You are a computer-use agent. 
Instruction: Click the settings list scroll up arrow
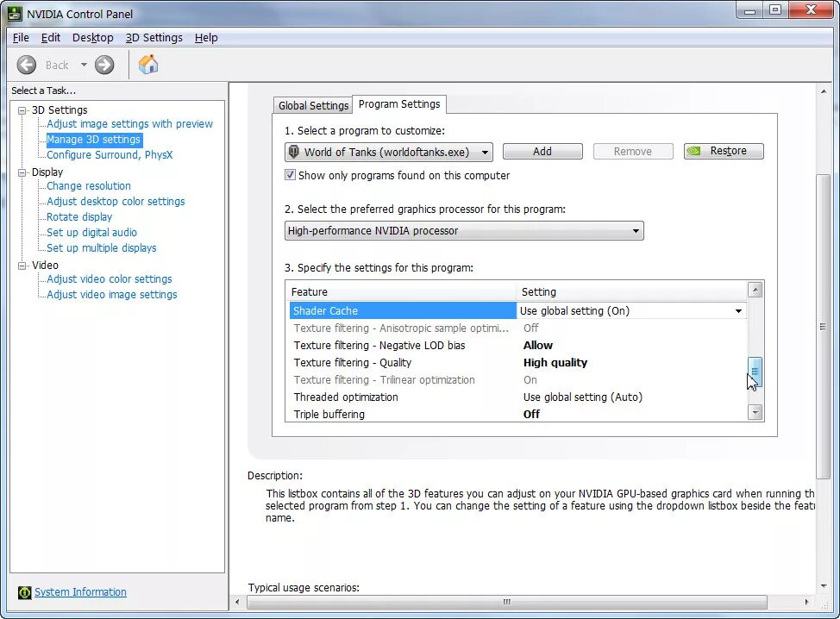[755, 290]
